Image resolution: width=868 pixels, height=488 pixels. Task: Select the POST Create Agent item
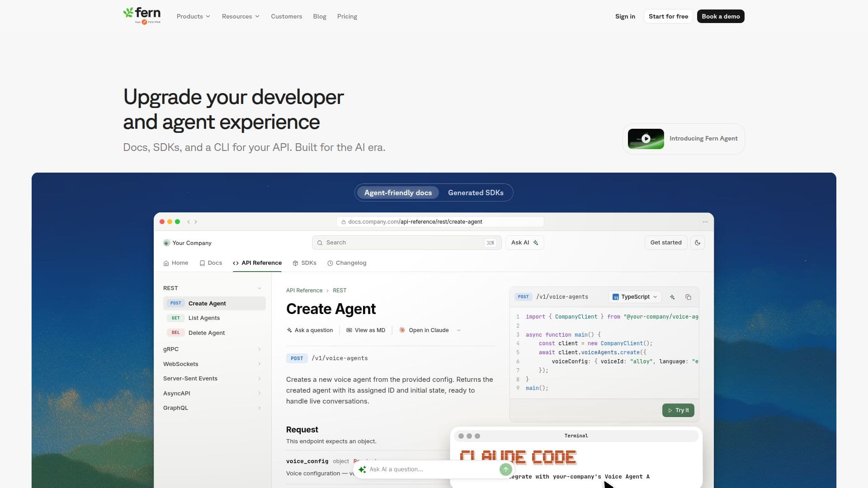point(214,303)
